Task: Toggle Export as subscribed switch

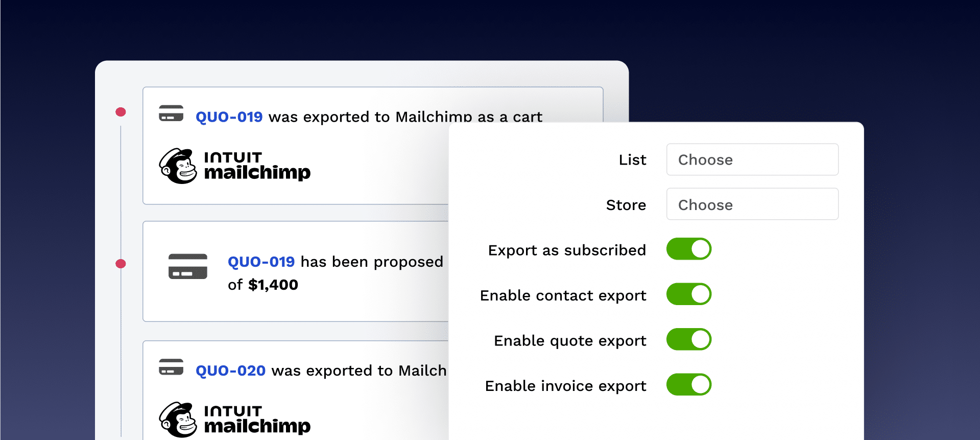Action: coord(689,249)
